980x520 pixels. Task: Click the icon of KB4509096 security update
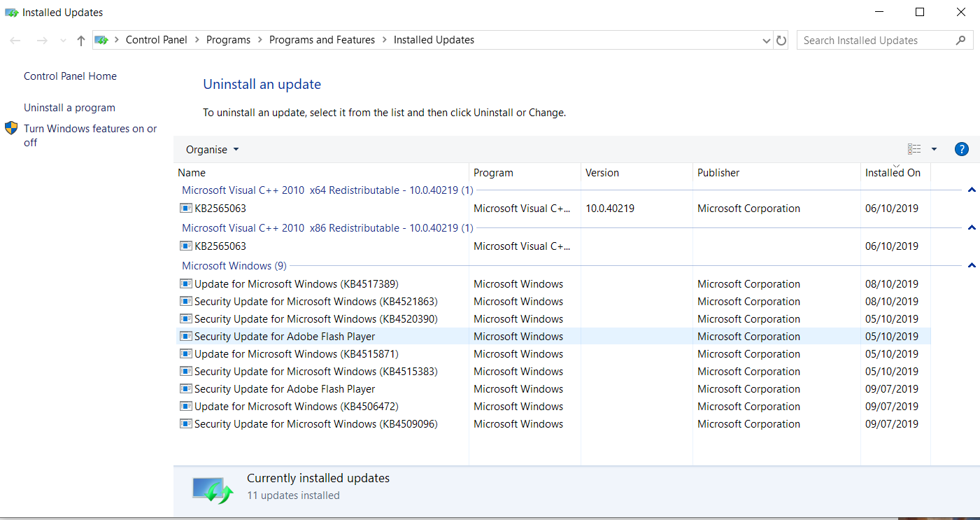click(x=186, y=423)
